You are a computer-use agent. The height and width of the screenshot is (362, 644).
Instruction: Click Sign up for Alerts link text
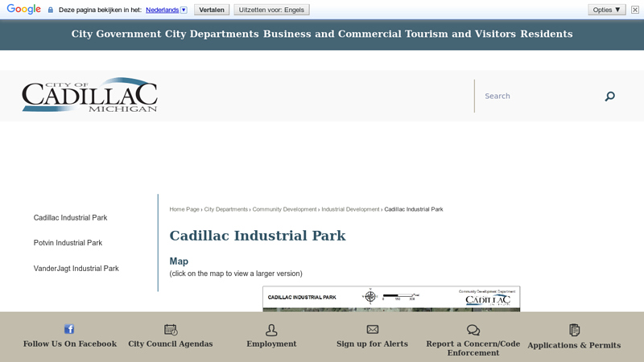coord(373,344)
